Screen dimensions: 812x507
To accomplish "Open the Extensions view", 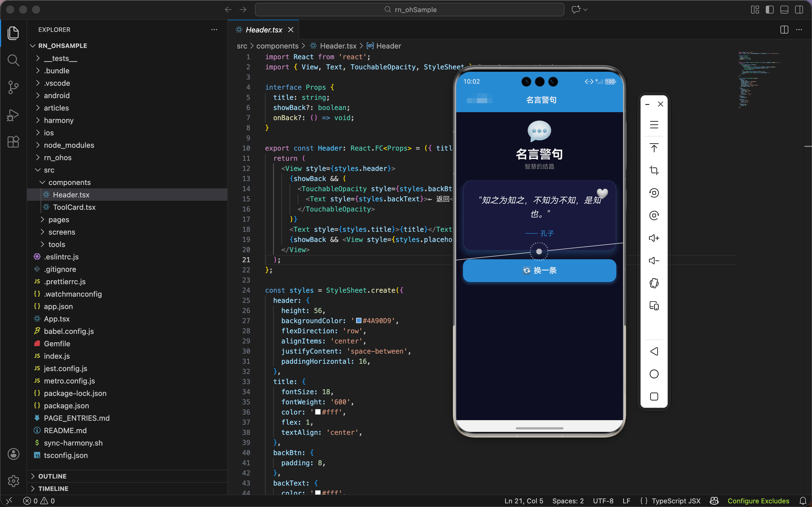I will point(13,142).
